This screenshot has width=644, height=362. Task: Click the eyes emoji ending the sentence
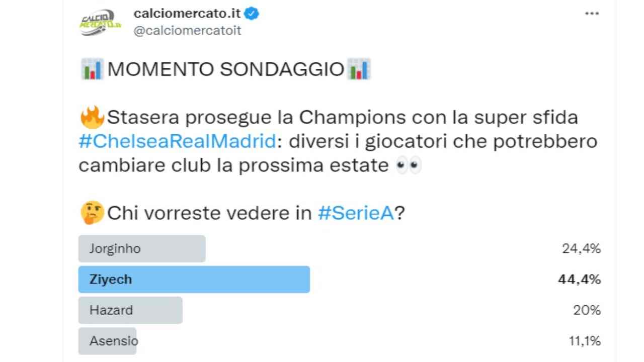(410, 164)
